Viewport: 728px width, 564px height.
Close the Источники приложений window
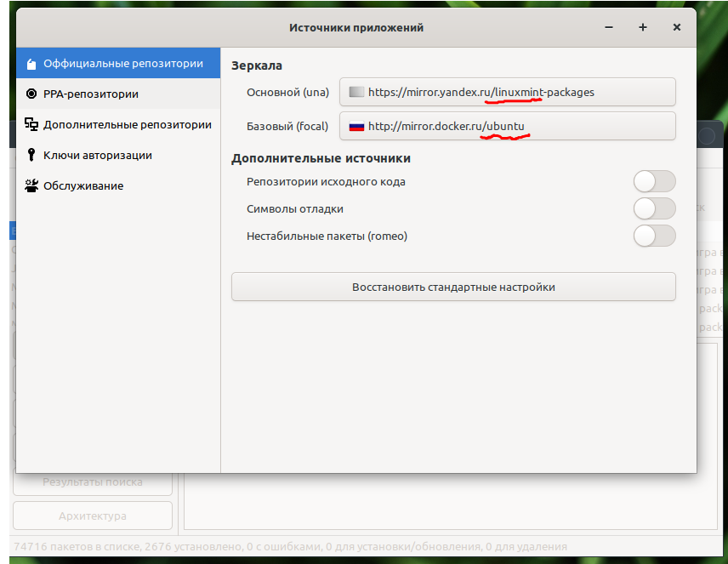(x=677, y=27)
